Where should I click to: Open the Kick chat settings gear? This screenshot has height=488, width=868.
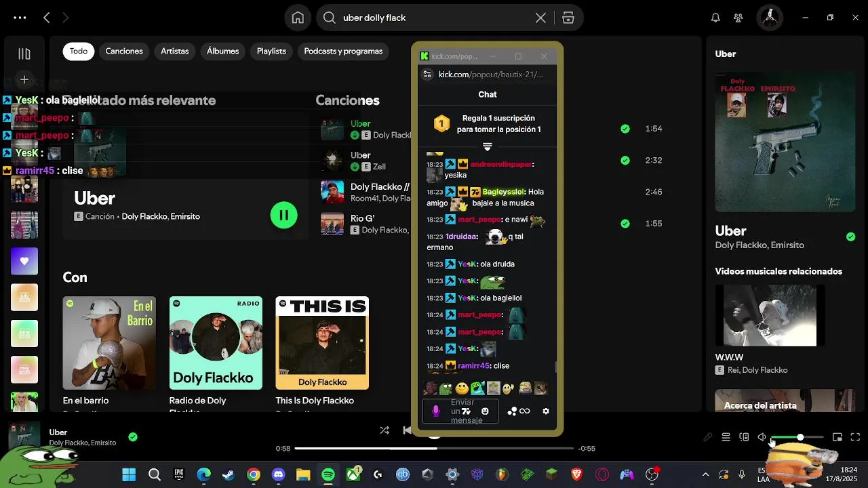click(x=546, y=411)
